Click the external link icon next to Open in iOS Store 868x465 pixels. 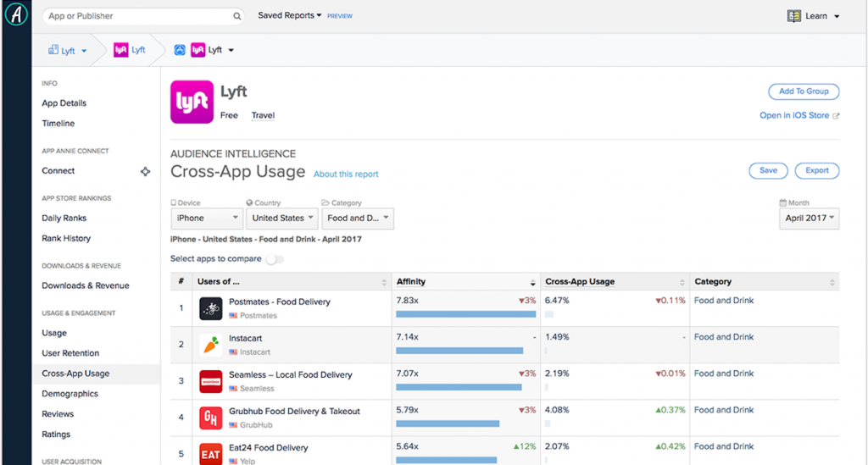[x=836, y=115]
